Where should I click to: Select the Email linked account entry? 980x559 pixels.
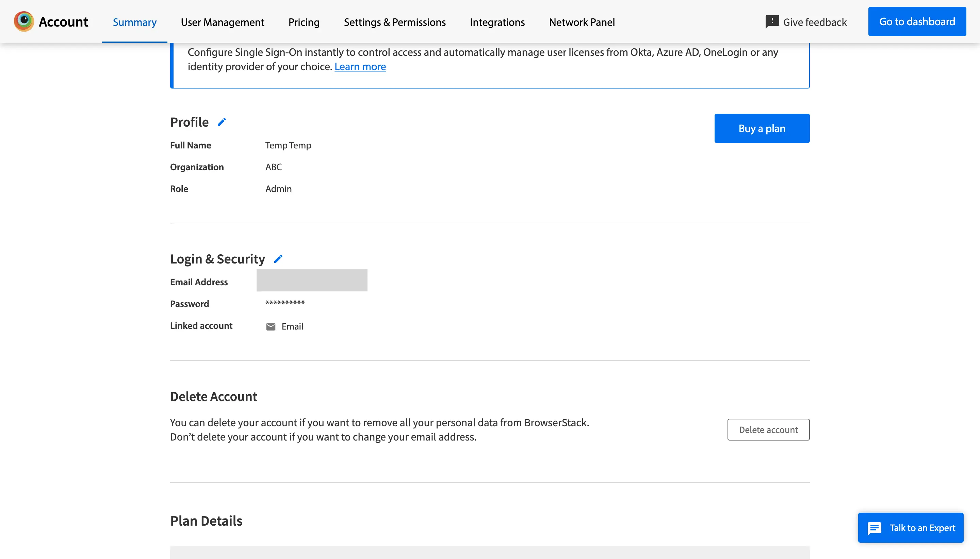click(x=292, y=326)
